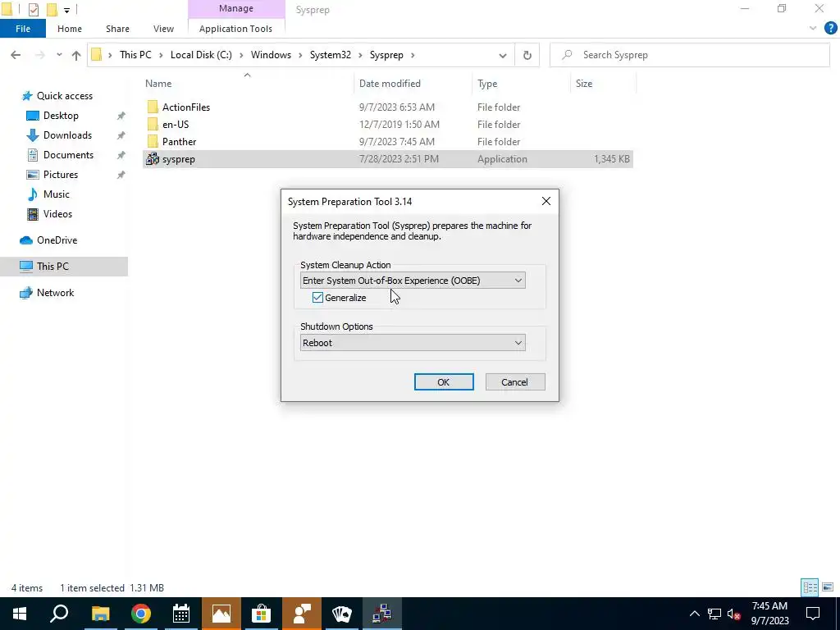Go back in File Explorer

pyautogui.click(x=16, y=55)
